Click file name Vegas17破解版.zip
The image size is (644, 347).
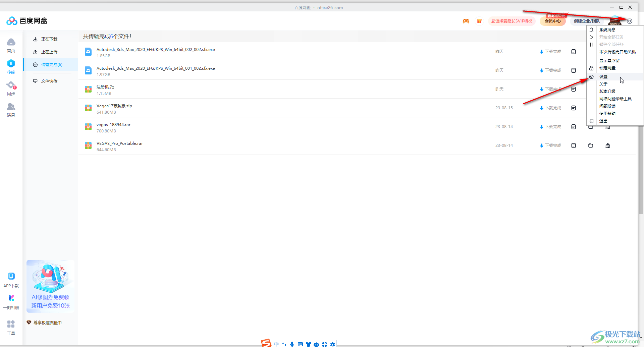click(114, 106)
